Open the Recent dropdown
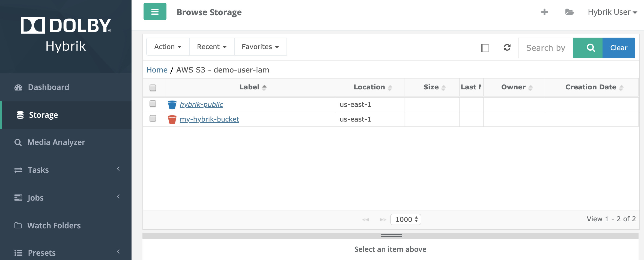 (x=212, y=47)
